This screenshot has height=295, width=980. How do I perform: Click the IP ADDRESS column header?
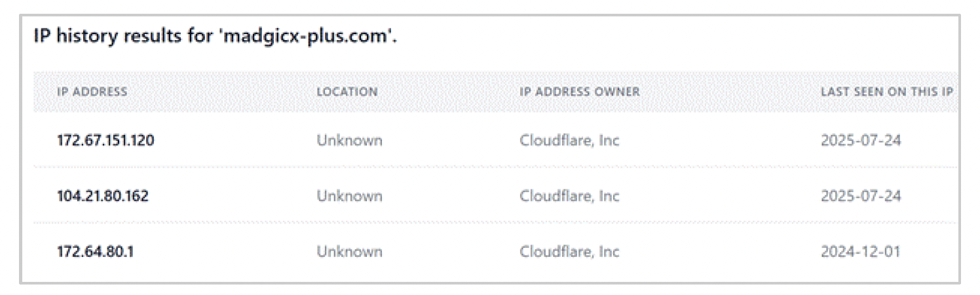92,92
